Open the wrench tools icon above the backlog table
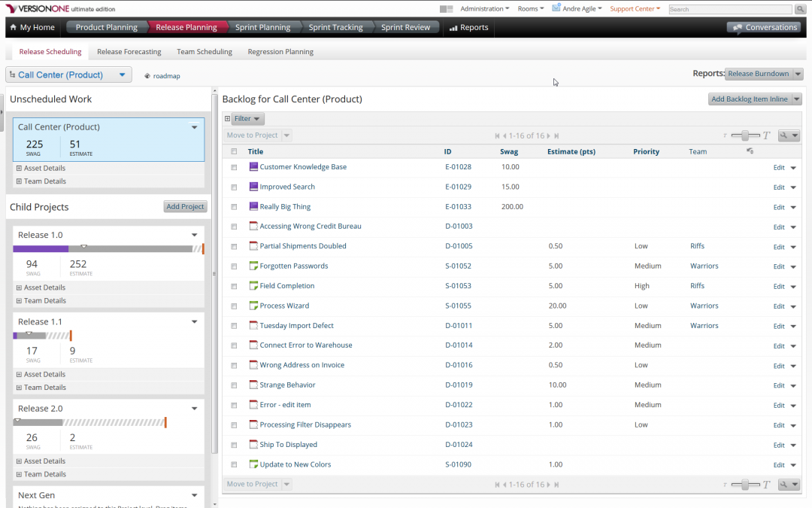This screenshot has height=508, width=812. click(x=789, y=135)
